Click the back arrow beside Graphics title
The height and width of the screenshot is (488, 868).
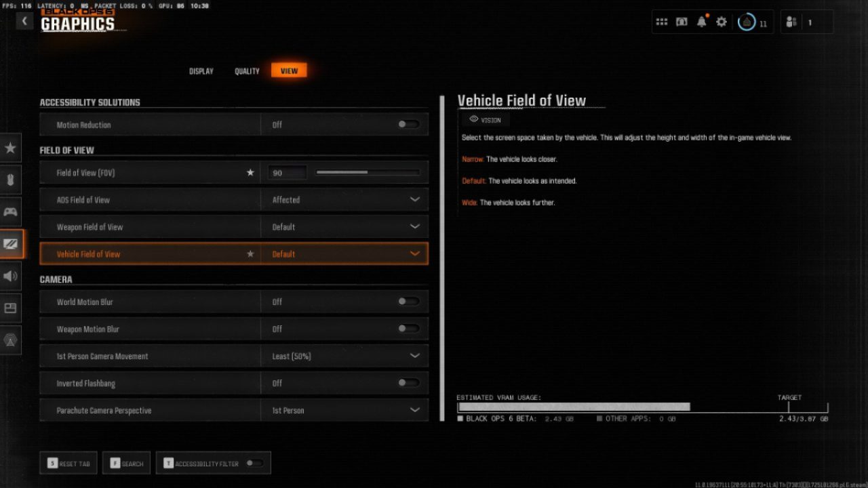(x=24, y=21)
